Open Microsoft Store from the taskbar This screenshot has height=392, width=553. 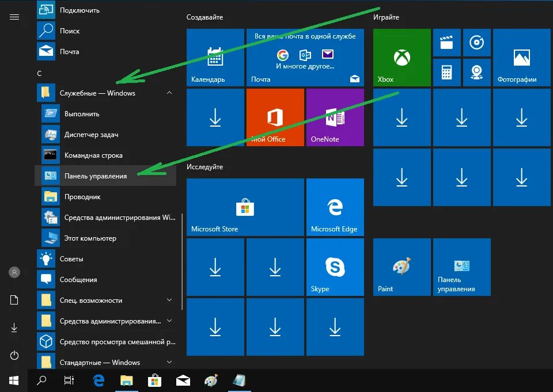pos(154,380)
